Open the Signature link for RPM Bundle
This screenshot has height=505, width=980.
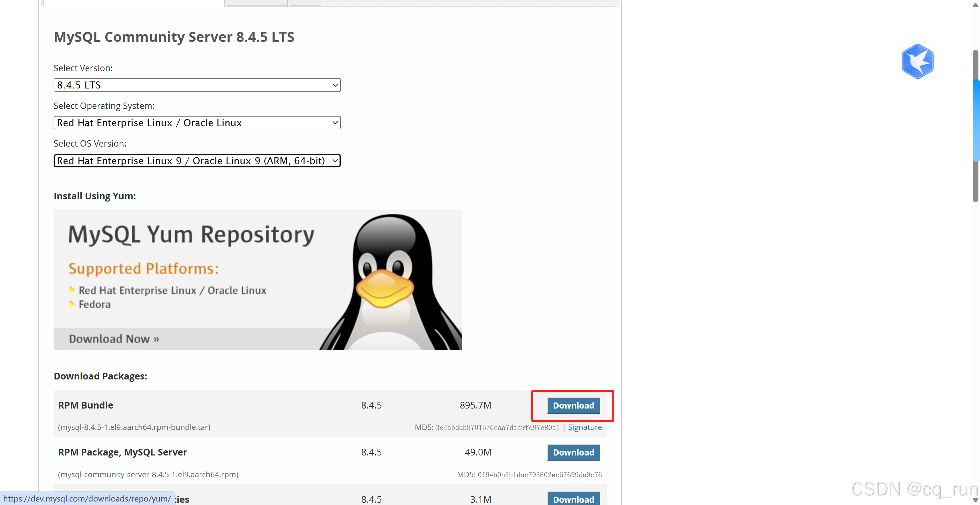(585, 427)
